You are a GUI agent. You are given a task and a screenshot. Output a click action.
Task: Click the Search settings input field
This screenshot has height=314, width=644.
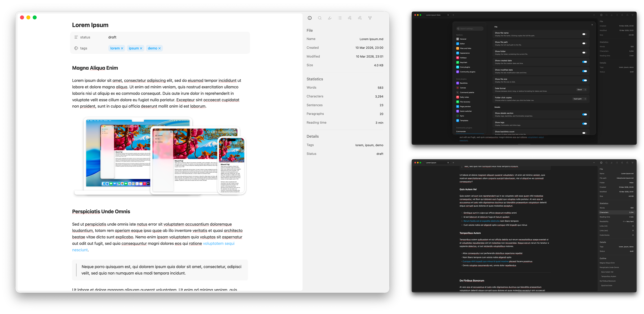tap(470, 29)
